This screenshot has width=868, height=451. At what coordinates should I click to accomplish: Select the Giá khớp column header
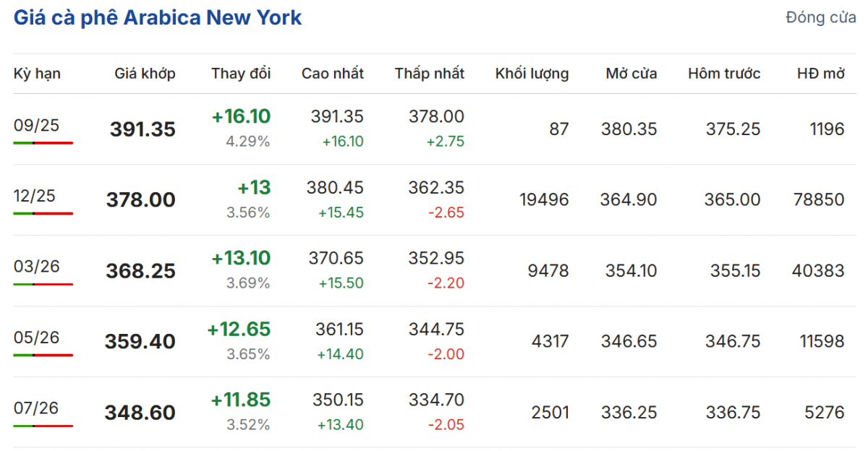point(145,74)
